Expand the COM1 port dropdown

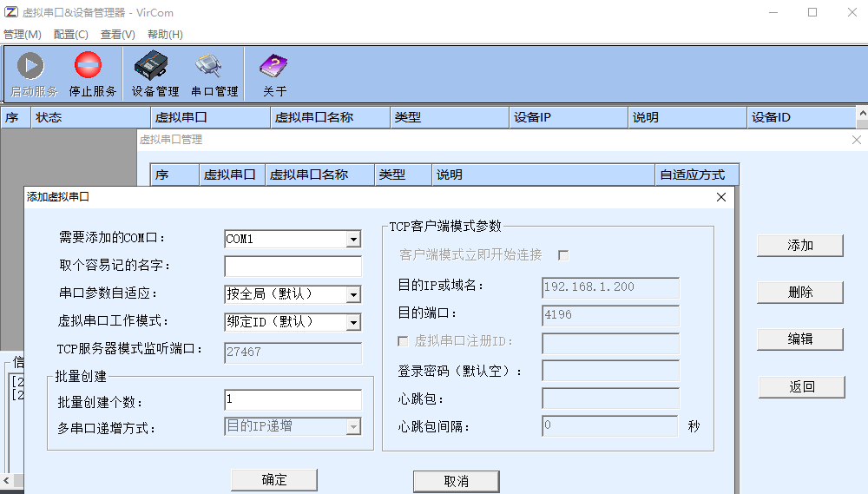354,240
